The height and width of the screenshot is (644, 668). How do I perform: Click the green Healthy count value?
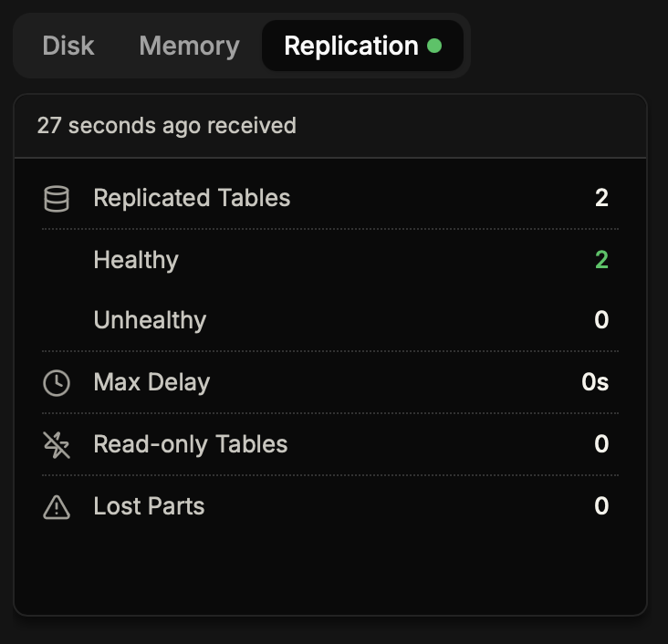[601, 260]
